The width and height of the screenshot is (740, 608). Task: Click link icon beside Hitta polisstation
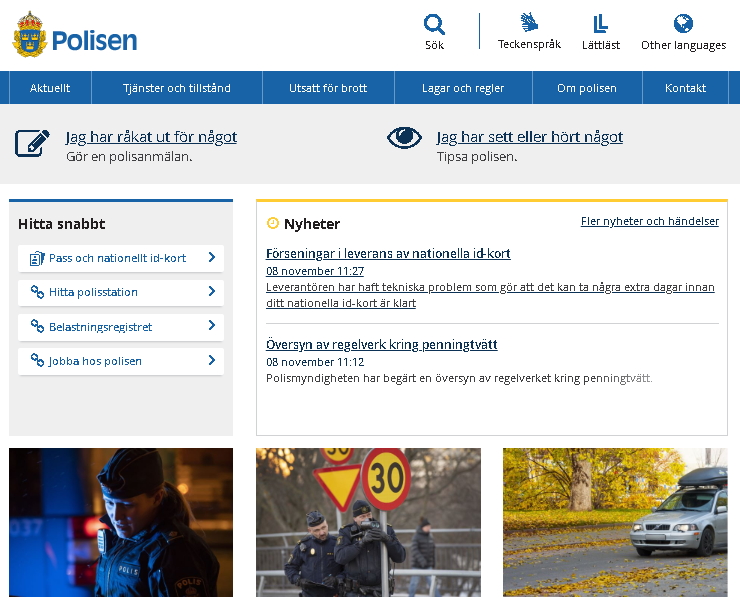tap(37, 292)
